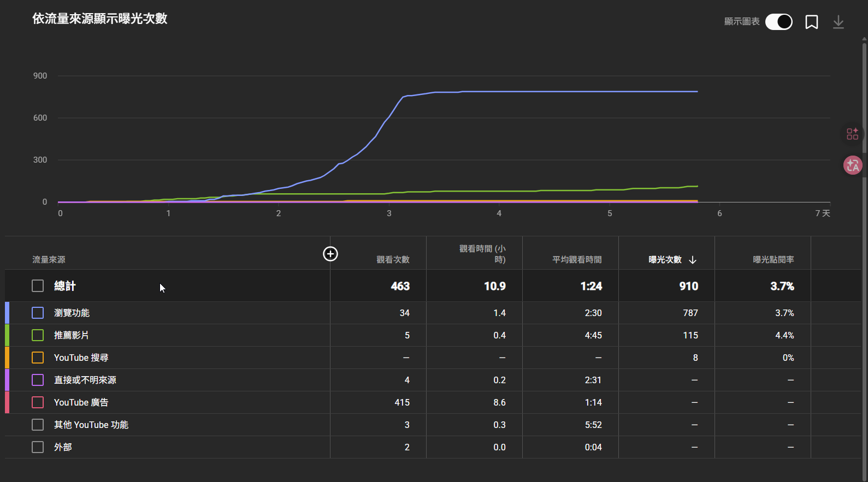This screenshot has height=482, width=868.
Task: Select the YouTube 搜尋 checkbox
Action: coord(38,358)
